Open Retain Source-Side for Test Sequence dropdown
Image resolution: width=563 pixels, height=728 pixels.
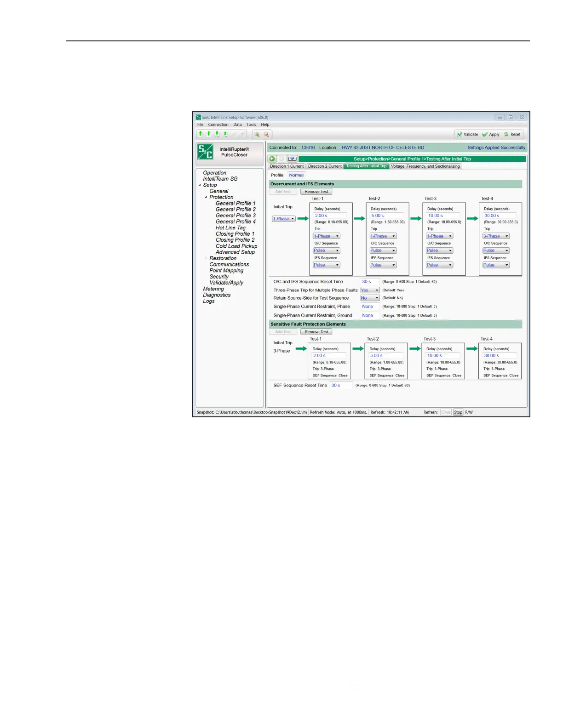[370, 298]
